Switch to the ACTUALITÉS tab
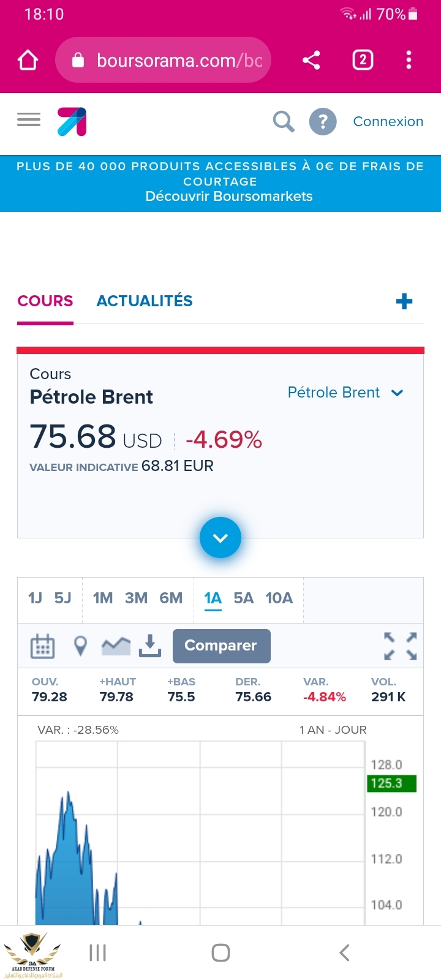 [x=145, y=301]
